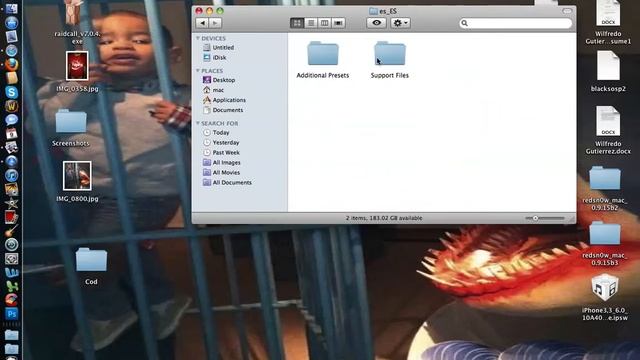Launch Photoshop from the Dock
Viewport: 640px width, 360px height.
(x=11, y=314)
